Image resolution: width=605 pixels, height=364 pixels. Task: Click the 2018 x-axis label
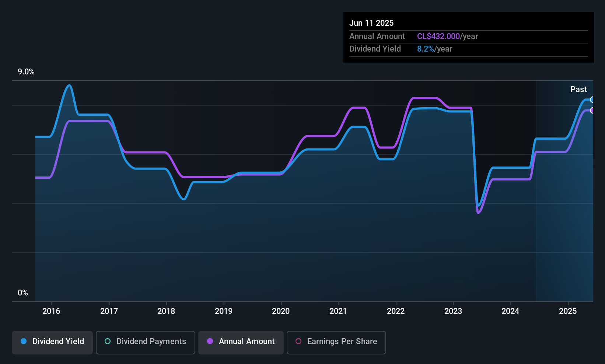(166, 311)
